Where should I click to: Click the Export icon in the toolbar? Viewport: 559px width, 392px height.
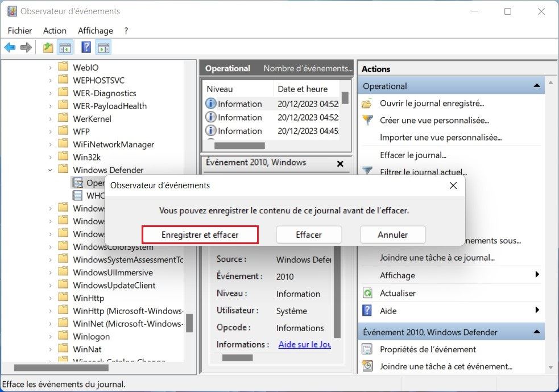click(48, 47)
